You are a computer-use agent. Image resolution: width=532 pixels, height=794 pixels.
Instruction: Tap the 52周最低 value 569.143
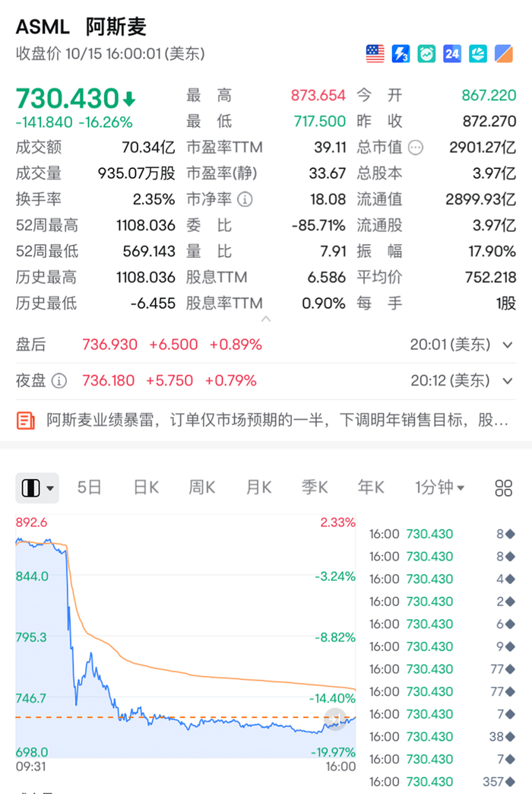pyautogui.click(x=149, y=251)
